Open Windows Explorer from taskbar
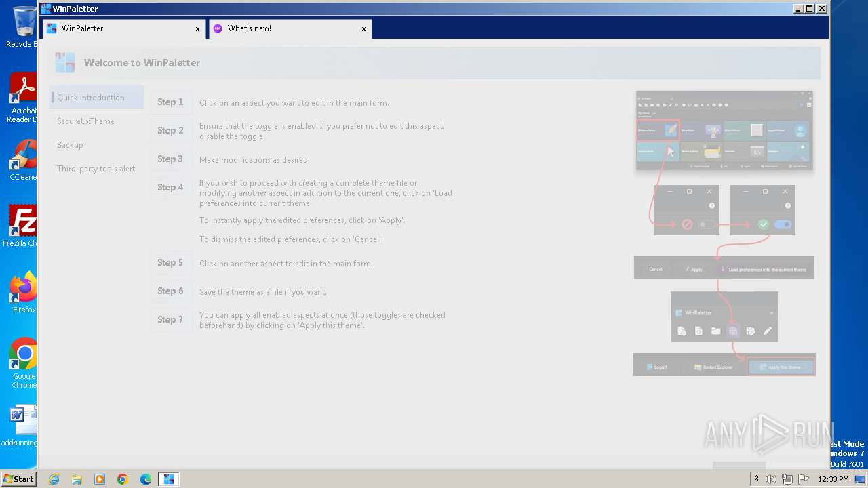The height and width of the screenshot is (488, 868). 77,479
